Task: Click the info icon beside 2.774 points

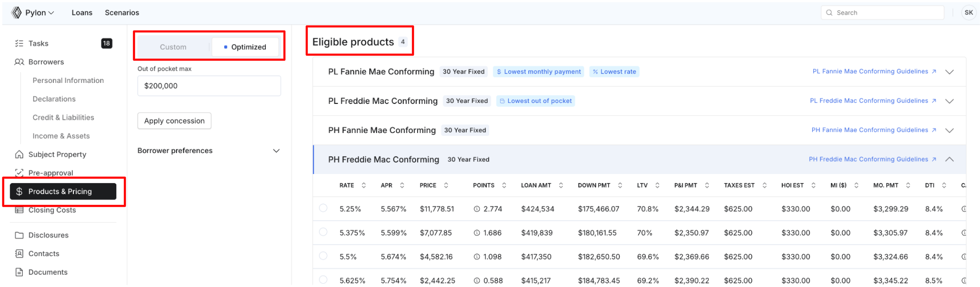Action: click(477, 209)
